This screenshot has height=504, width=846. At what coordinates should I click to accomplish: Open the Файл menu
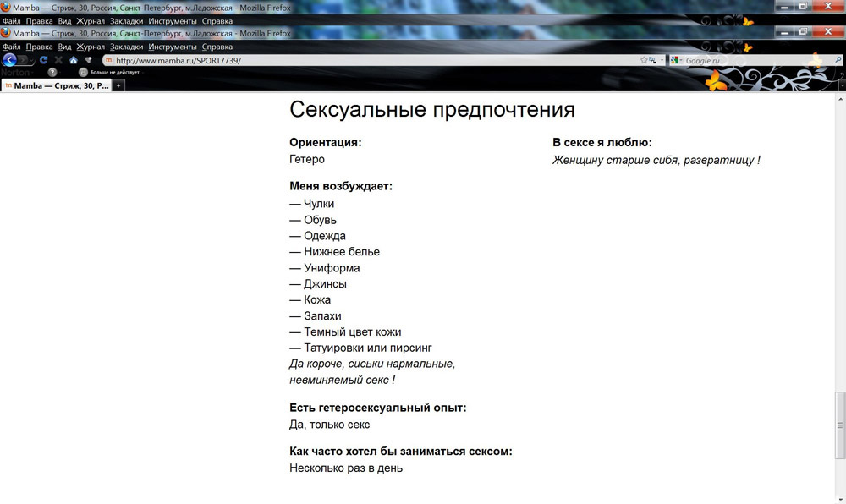12,47
